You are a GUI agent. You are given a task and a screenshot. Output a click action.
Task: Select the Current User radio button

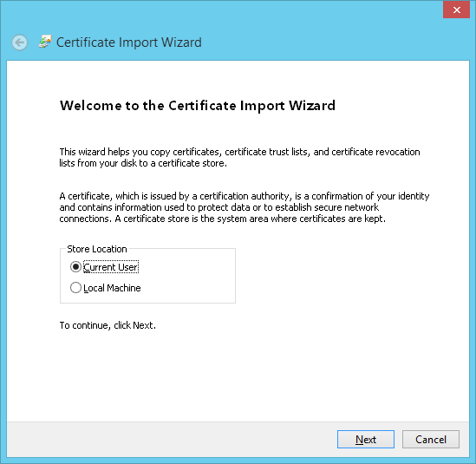[75, 267]
